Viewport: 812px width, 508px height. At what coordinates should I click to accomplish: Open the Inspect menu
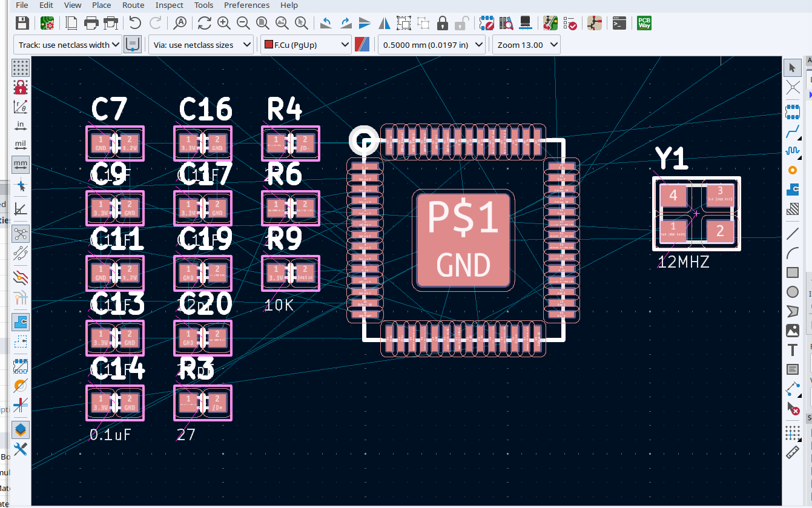coord(169,5)
